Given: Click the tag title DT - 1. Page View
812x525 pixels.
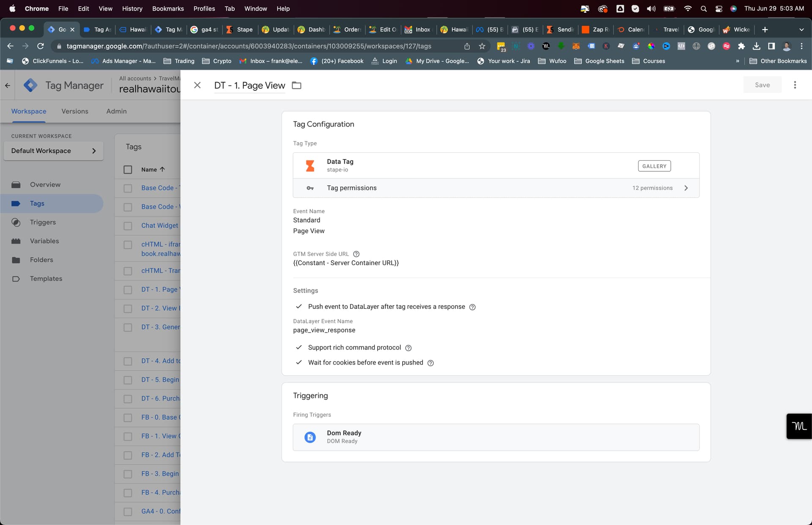Looking at the screenshot, I should (250, 85).
